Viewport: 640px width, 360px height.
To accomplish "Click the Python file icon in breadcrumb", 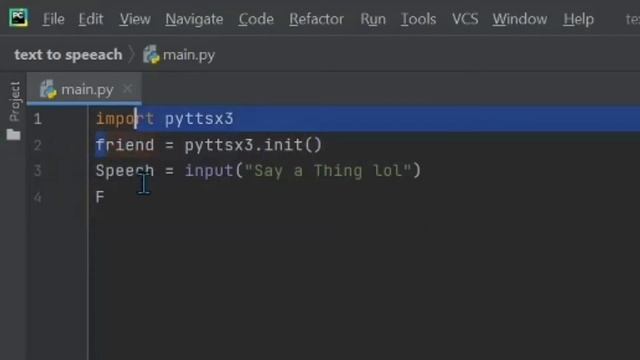I will click(x=151, y=54).
